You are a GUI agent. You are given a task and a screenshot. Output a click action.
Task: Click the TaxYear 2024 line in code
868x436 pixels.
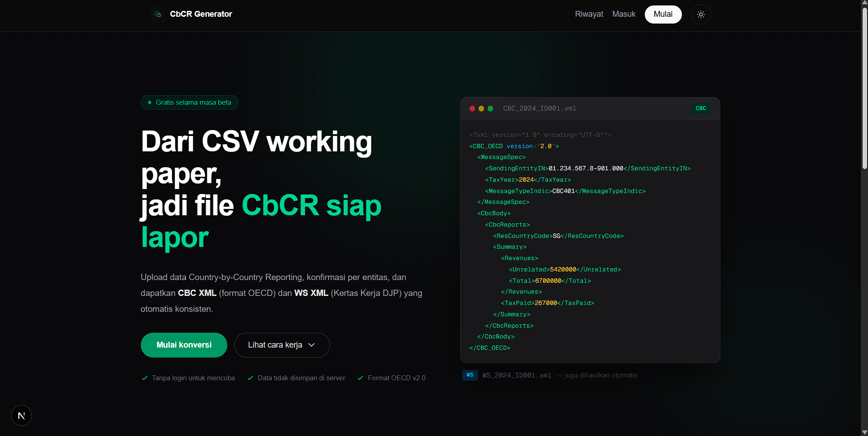pyautogui.click(x=528, y=180)
